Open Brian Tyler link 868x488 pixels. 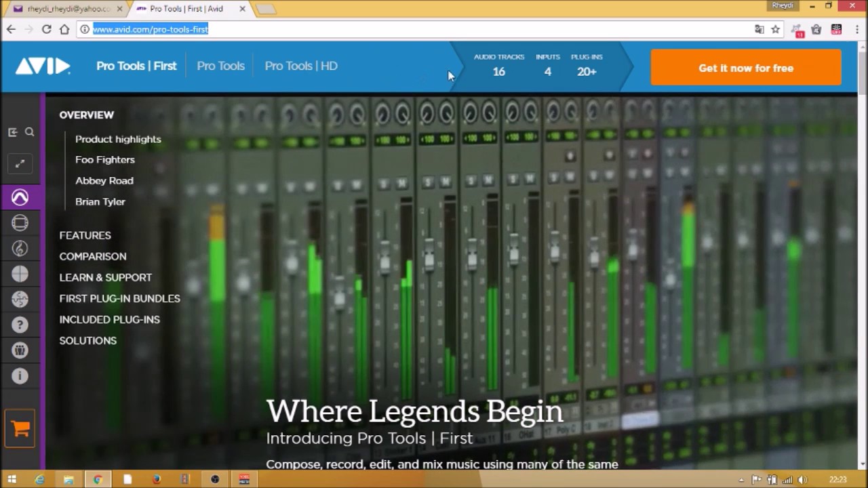click(100, 201)
